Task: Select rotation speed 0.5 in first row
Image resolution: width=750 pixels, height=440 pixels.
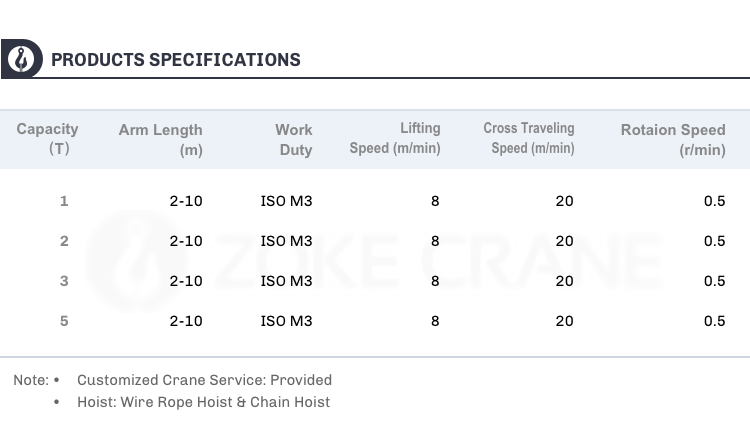Action: (715, 201)
